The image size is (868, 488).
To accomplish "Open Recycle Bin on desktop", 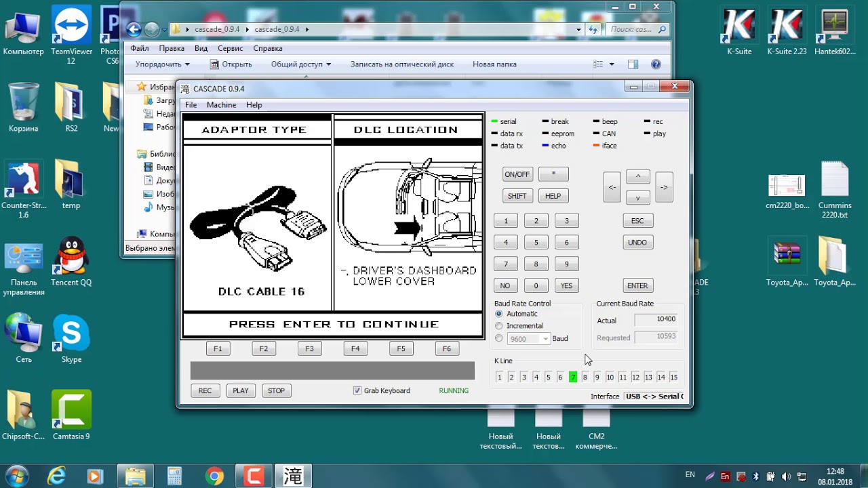I will pos(23,108).
